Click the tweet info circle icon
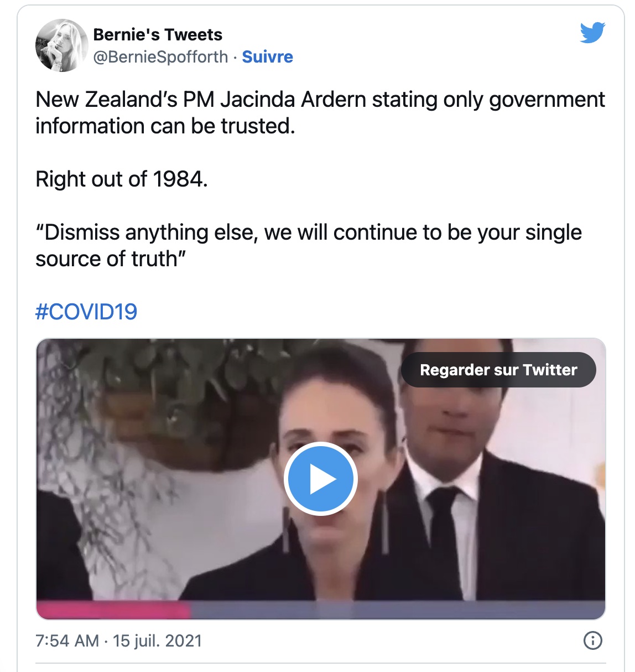Image resolution: width=635 pixels, height=672 pixels. coord(592,640)
